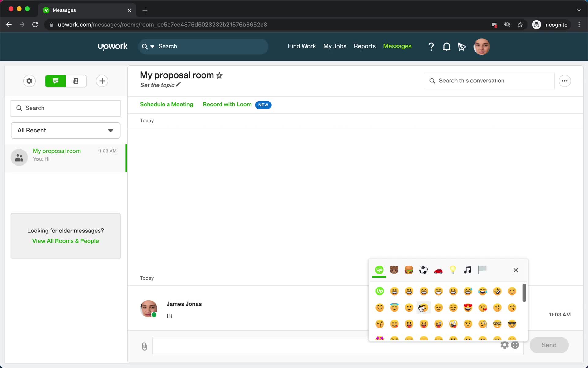Open the search type dropdown arrow

(x=152, y=47)
